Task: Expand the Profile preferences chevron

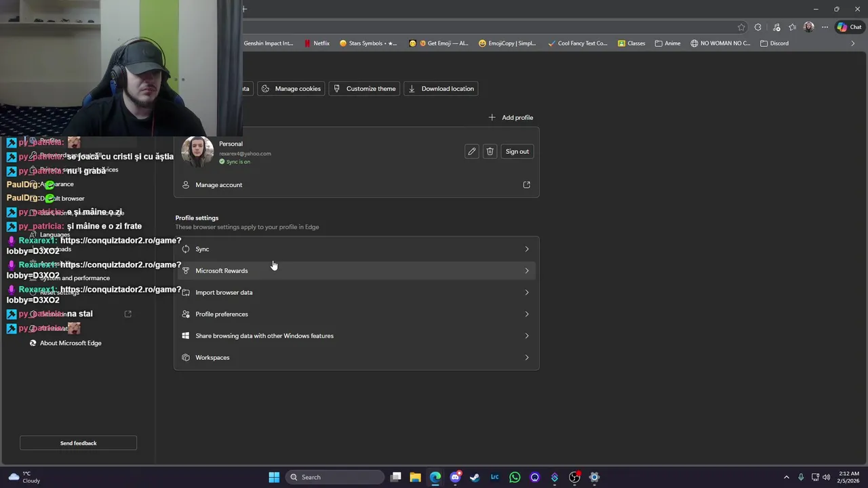Action: [x=527, y=314]
